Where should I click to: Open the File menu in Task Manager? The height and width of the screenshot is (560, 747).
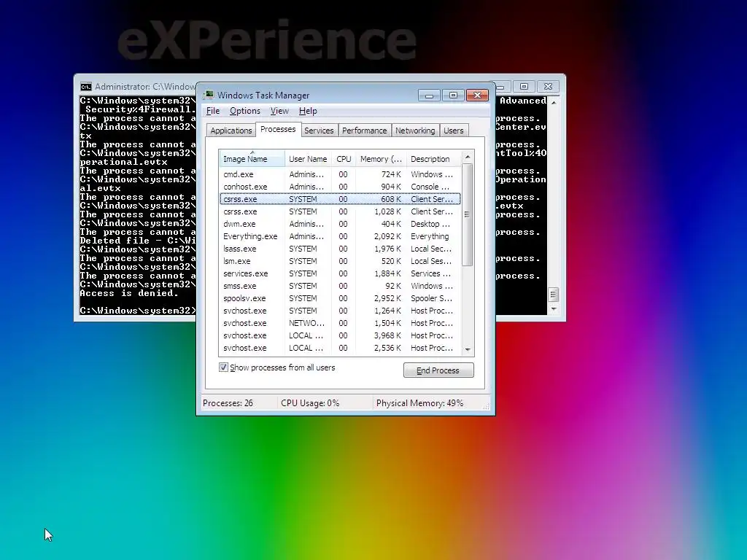213,111
